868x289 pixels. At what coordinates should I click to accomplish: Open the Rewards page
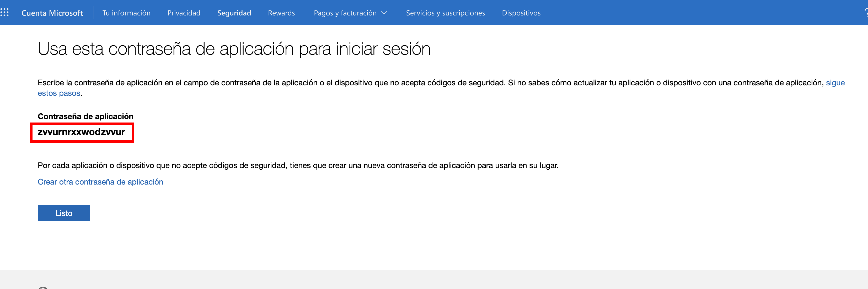[x=281, y=13]
